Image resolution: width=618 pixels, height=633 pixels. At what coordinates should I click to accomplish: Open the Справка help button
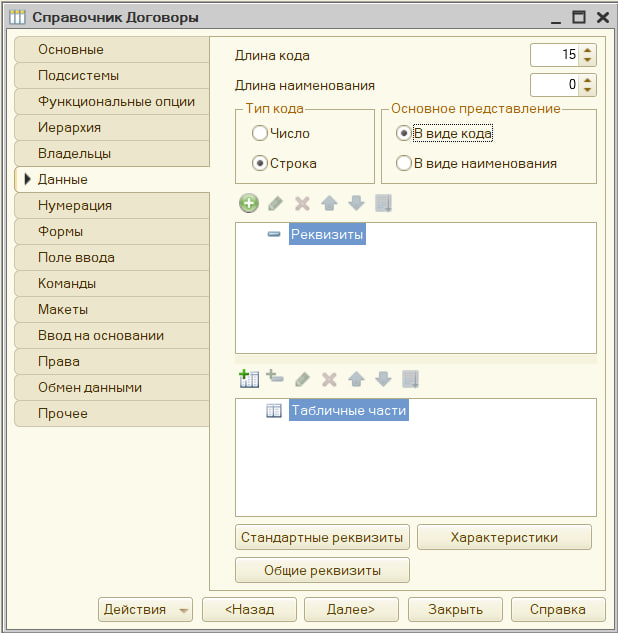pos(558,609)
